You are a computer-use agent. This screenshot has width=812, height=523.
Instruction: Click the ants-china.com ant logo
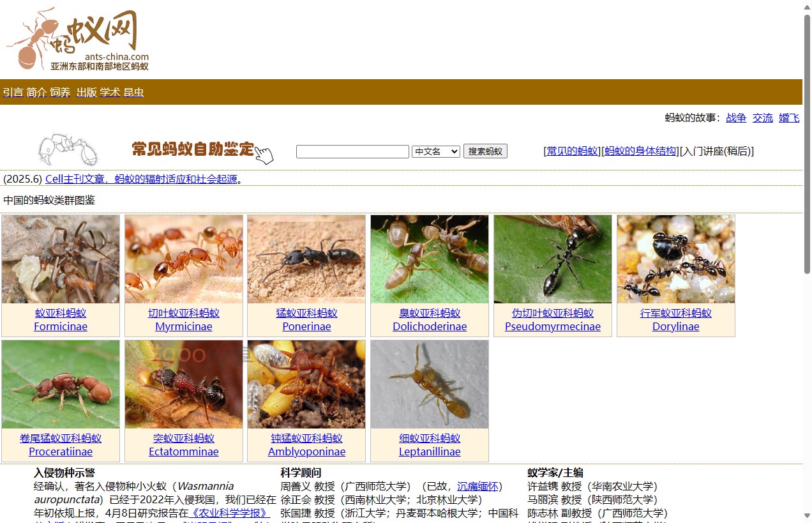point(78,39)
